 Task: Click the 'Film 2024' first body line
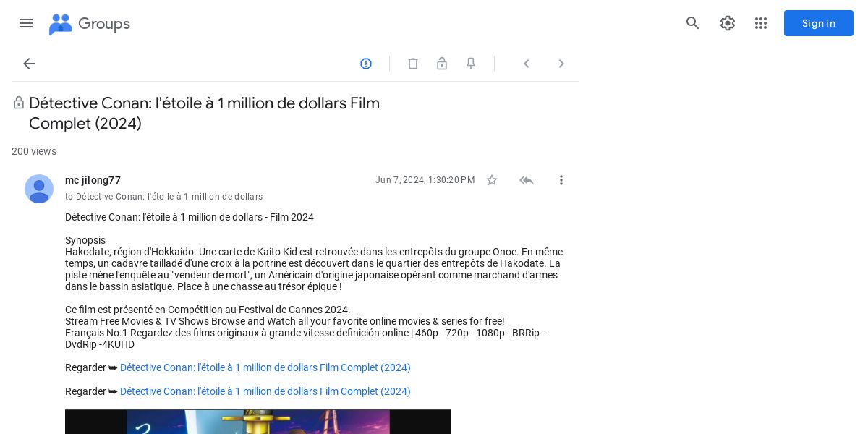(190, 217)
